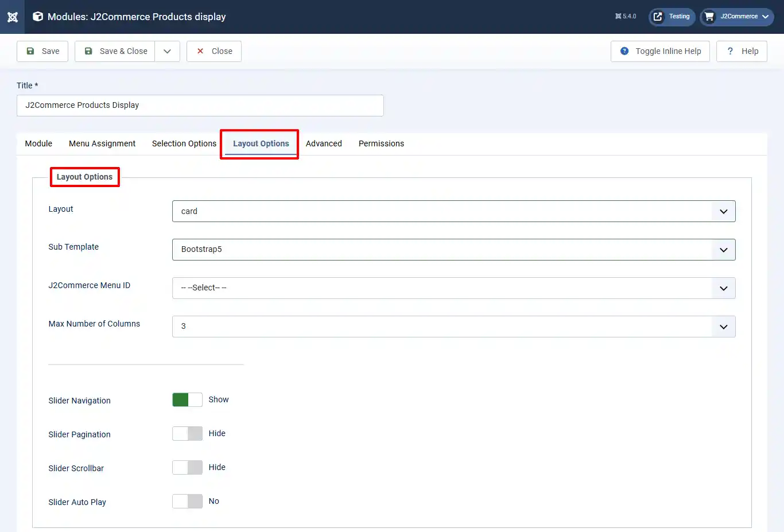Click the Slider Navigation label
This screenshot has width=784, height=532.
[x=80, y=401]
